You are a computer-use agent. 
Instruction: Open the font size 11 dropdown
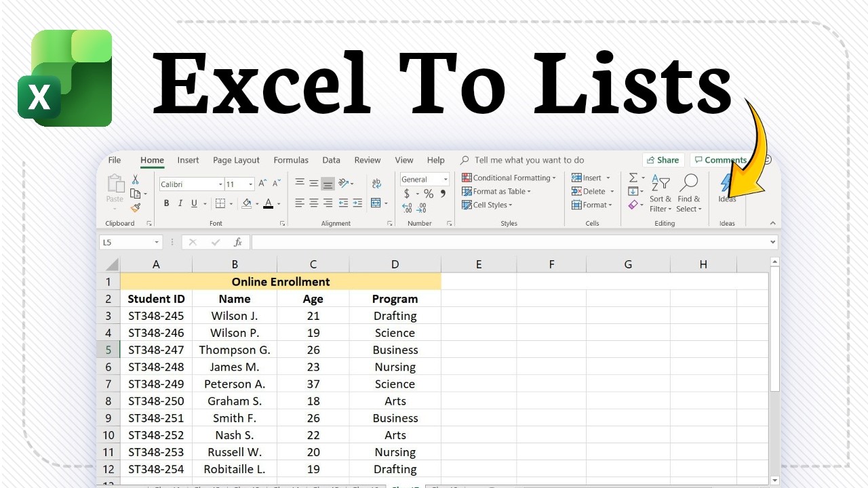(250, 184)
